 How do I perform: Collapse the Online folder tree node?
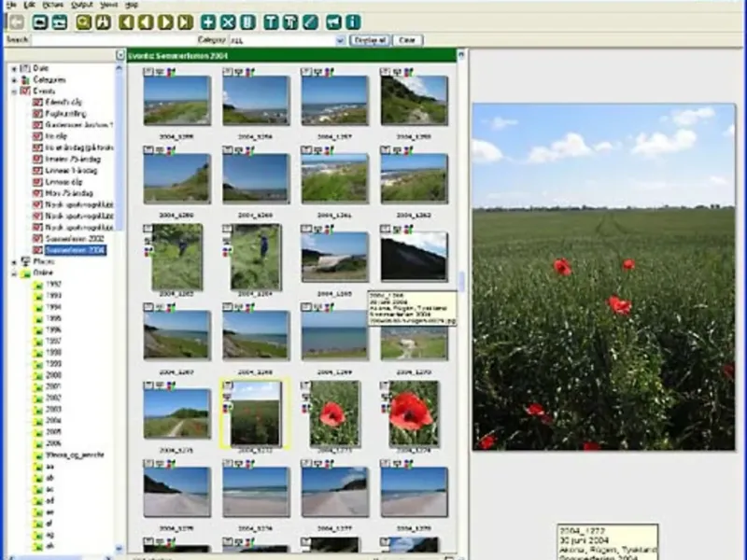pos(14,273)
